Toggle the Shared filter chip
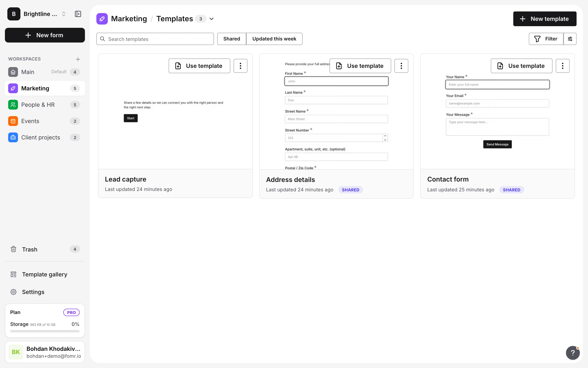This screenshot has width=588, height=368. click(232, 39)
